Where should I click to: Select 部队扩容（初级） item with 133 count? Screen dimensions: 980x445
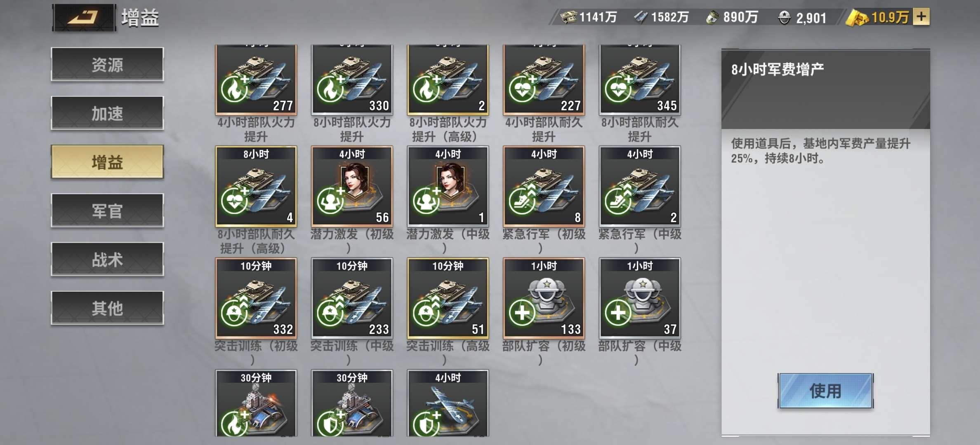(x=544, y=298)
